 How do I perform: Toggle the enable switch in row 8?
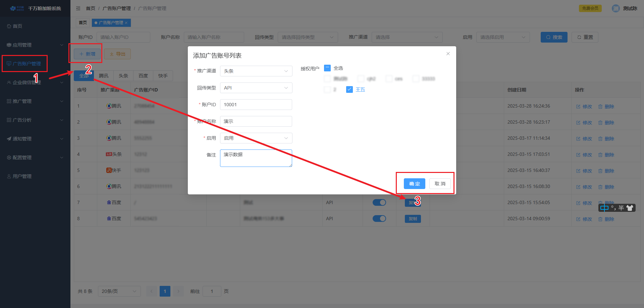[379, 219]
